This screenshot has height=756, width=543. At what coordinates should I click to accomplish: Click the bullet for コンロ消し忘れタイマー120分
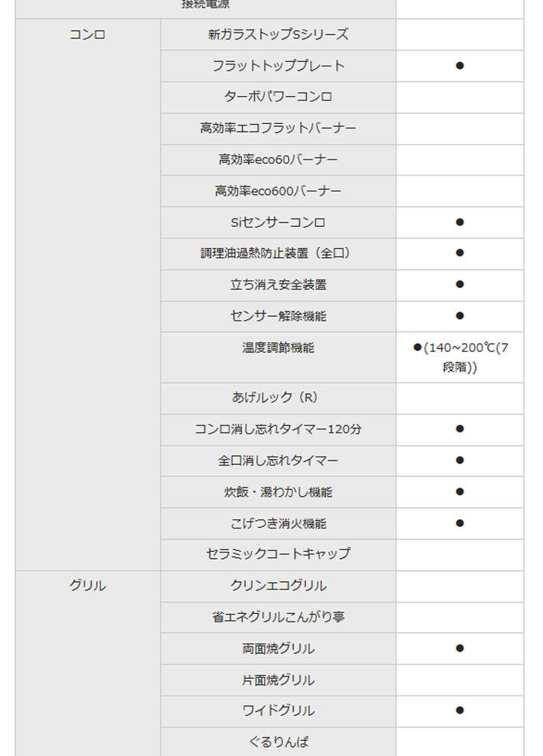[460, 429]
